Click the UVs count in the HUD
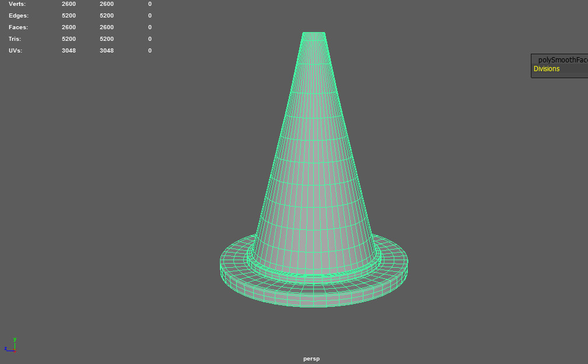This screenshot has height=364, width=588. pyautogui.click(x=68, y=50)
